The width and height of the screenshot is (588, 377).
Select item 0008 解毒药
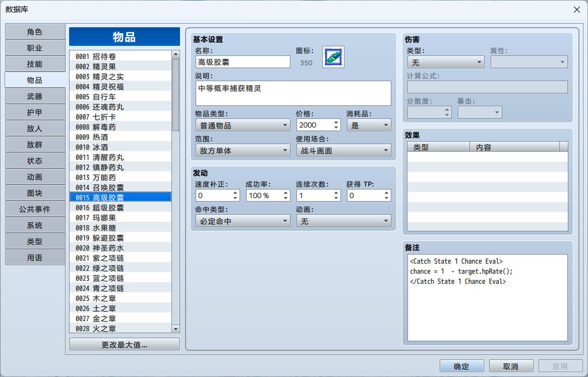tap(121, 127)
